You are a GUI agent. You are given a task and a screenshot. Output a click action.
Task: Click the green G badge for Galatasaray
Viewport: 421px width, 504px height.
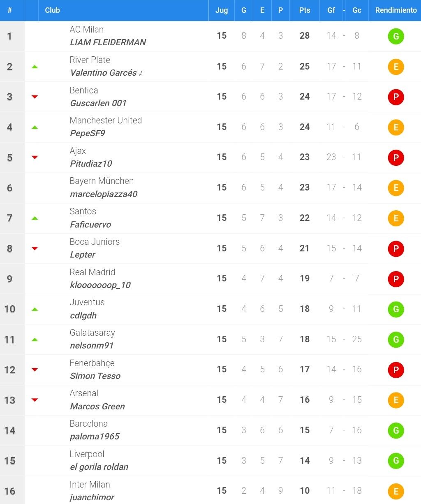point(396,339)
